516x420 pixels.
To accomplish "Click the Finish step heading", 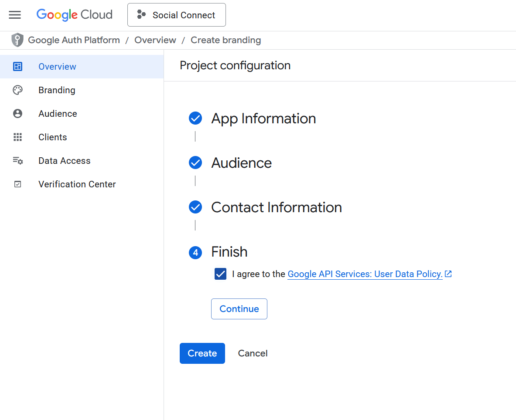I will pos(229,252).
